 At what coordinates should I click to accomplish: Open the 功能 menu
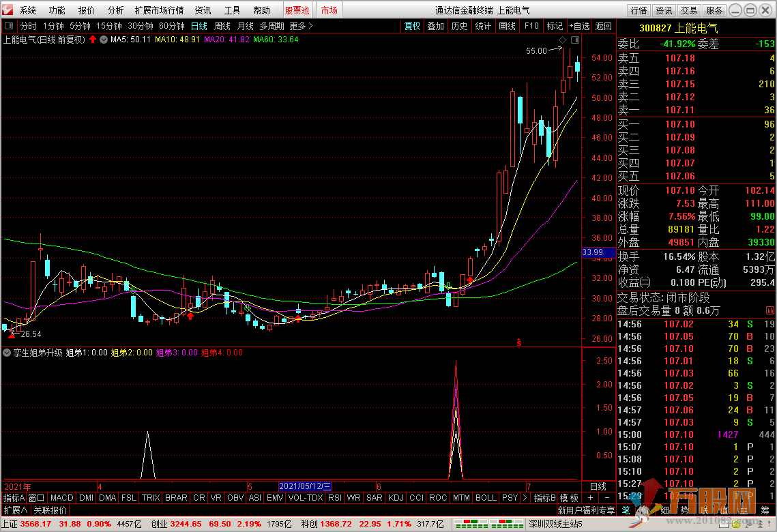coord(57,10)
